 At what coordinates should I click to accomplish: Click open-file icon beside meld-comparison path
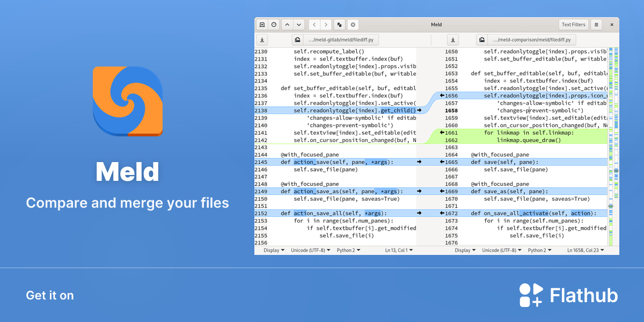(x=482, y=40)
